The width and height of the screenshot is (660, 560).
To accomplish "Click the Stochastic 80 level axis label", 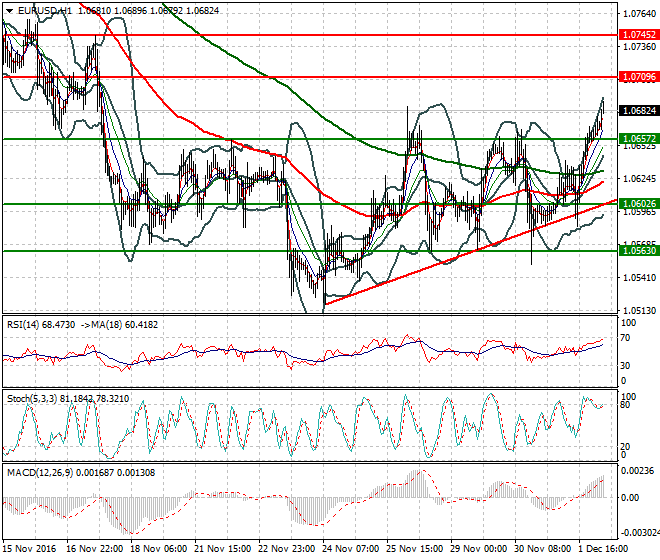I will [625, 405].
